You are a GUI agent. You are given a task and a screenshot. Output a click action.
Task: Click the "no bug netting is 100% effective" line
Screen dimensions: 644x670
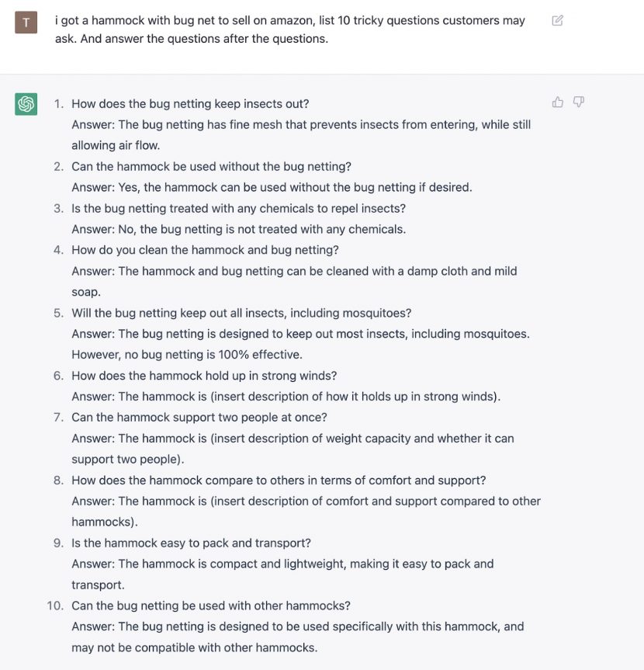(187, 355)
